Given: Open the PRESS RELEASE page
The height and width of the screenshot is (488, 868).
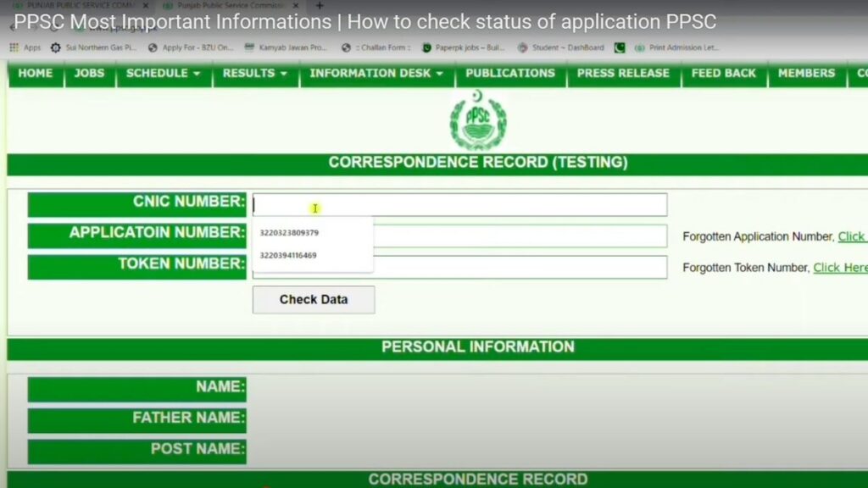Looking at the screenshot, I should (623, 74).
